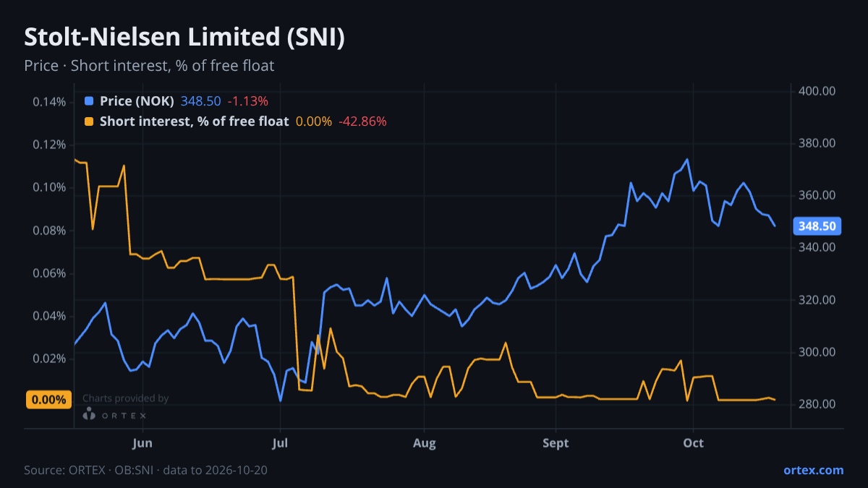Image resolution: width=868 pixels, height=488 pixels.
Task: Click the 0.14% left axis label
Action: click(49, 102)
